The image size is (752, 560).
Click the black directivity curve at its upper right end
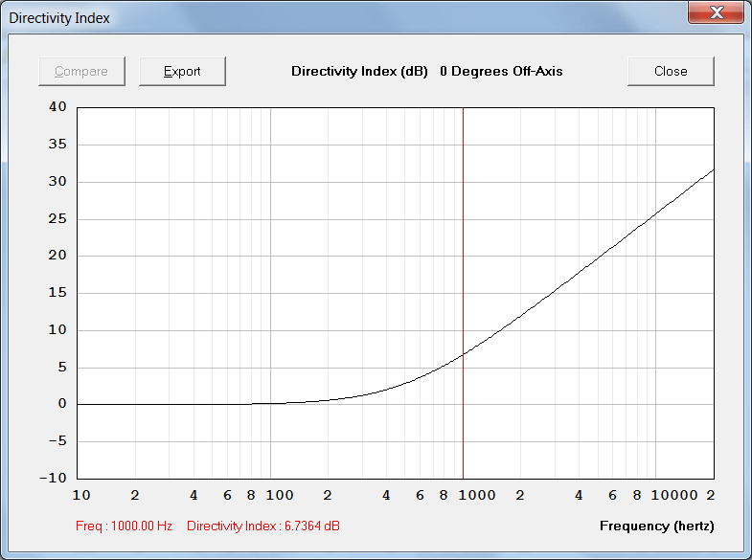(x=712, y=171)
